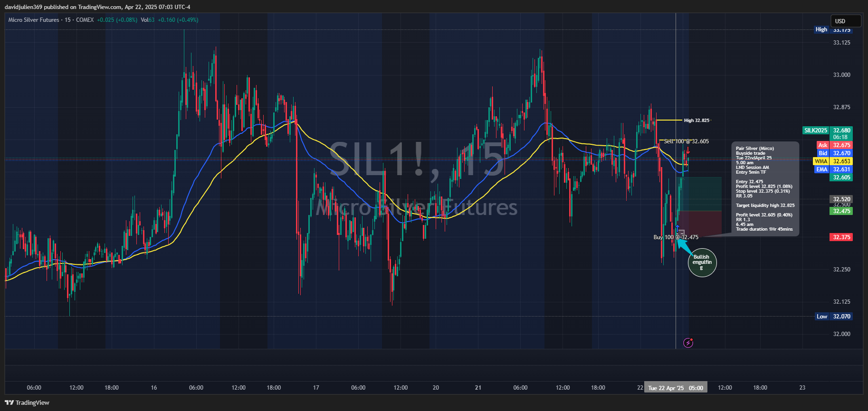Screen dimensions: 868x411
Task: Click the yellow WMA 32.653 label
Action: tap(833, 161)
